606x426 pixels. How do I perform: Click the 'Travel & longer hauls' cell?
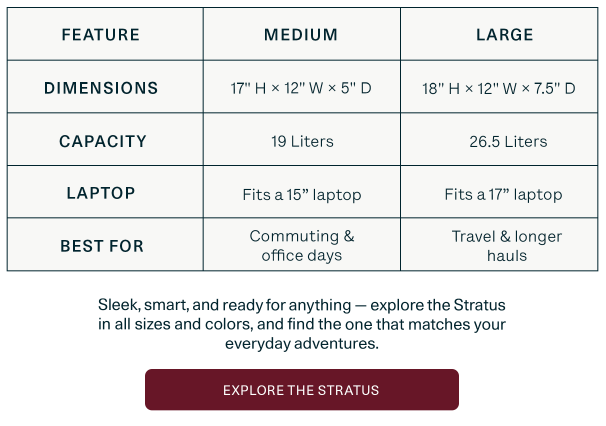[507, 246]
